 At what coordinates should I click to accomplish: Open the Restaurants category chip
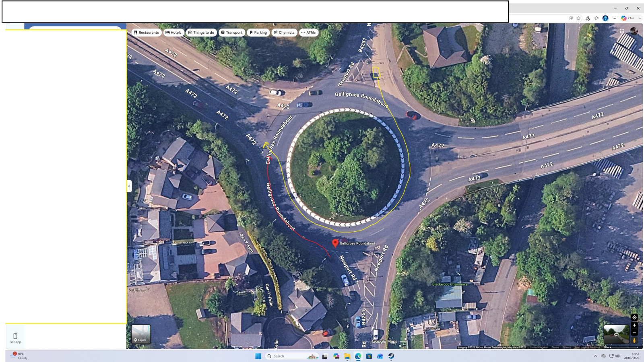coord(147,33)
